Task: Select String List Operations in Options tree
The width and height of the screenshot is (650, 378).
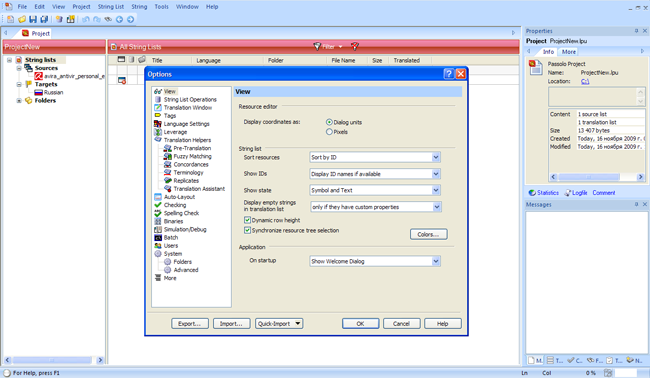Action: [190, 99]
